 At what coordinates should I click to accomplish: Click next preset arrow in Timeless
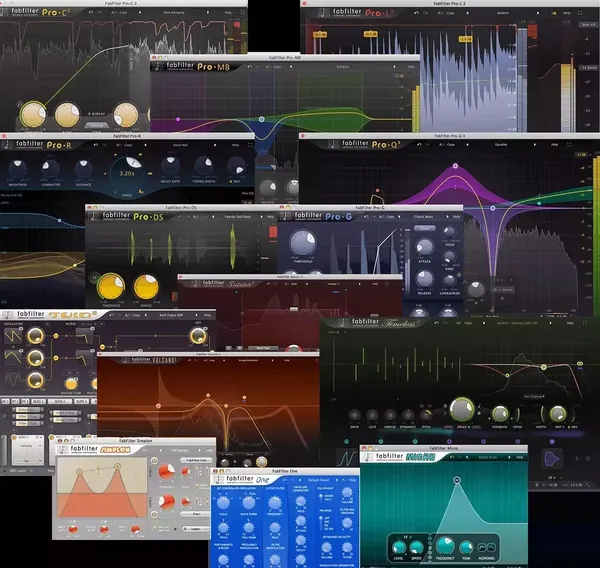point(550,323)
